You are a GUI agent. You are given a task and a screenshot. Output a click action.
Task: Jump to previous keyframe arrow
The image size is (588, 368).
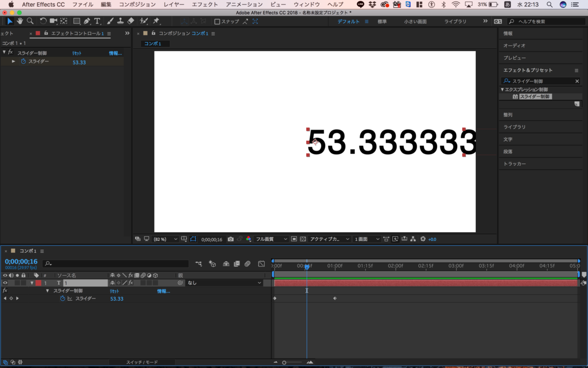point(5,298)
